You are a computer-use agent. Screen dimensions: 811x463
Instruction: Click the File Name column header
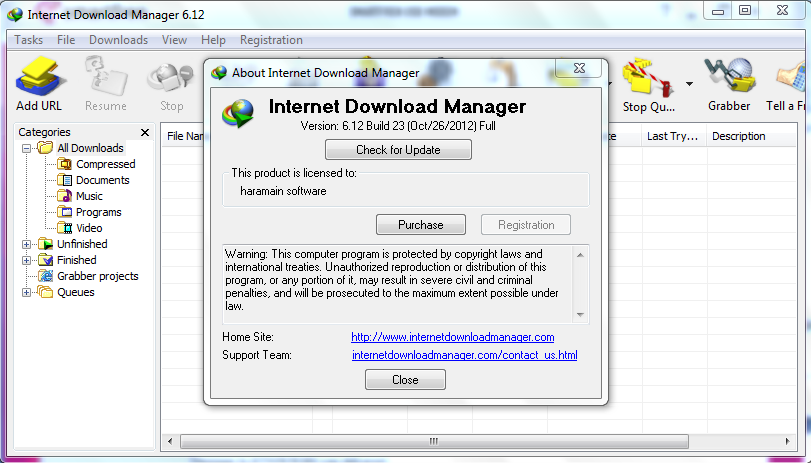click(184, 136)
